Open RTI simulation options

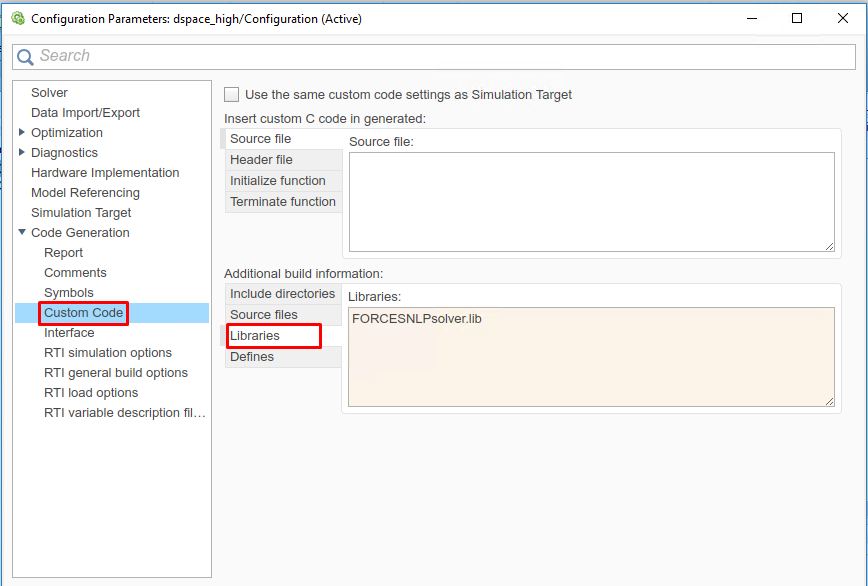click(x=107, y=353)
